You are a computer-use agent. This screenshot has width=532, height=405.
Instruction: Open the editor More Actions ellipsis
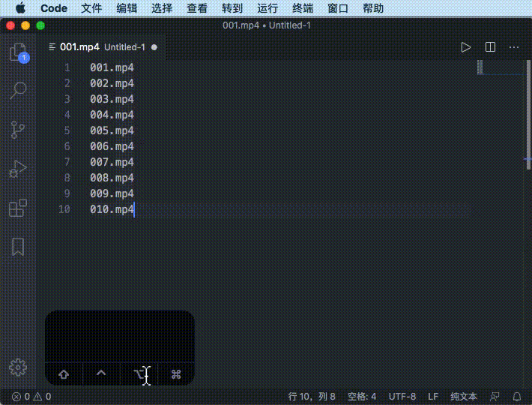514,47
